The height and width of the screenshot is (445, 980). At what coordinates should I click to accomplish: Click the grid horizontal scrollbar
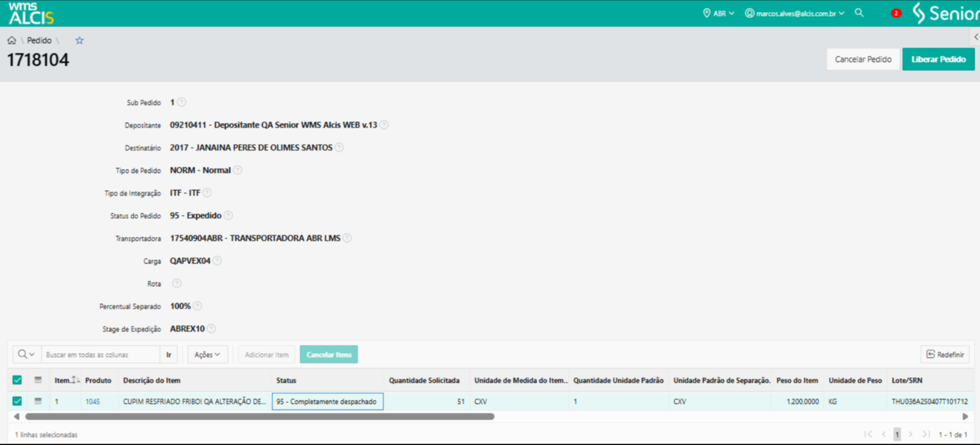click(x=260, y=416)
